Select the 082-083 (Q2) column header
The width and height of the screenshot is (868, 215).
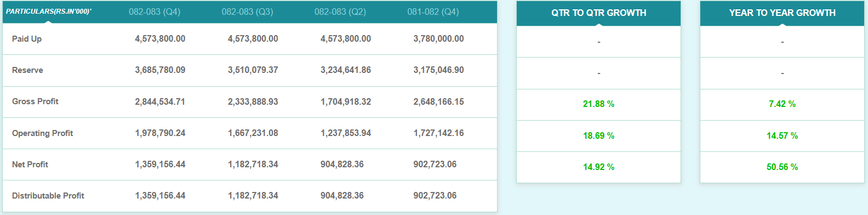coord(340,12)
